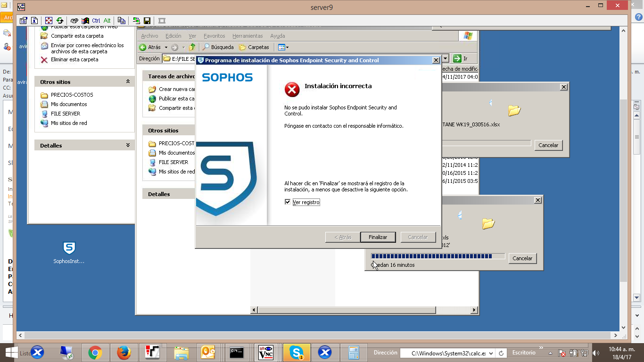
Task: Click the VNC viewer vertical scrollbar down arrow
Action: [624, 328]
